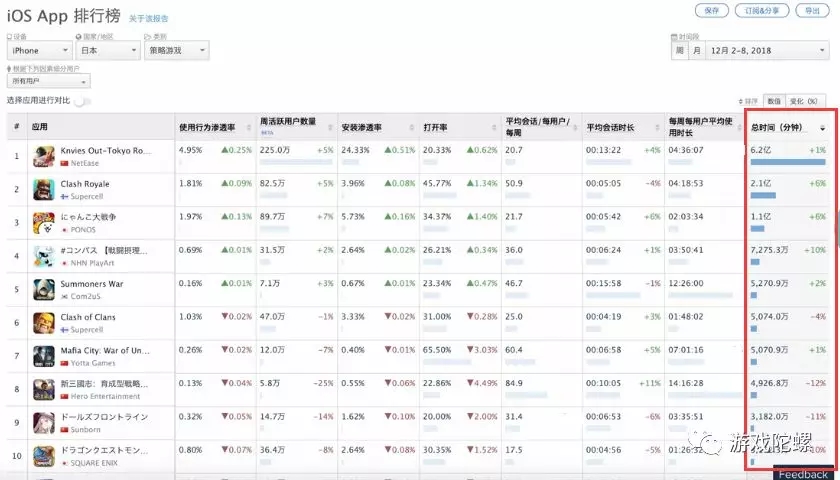
Task: Click the 84.9 average sessions cell
Action: (514, 384)
